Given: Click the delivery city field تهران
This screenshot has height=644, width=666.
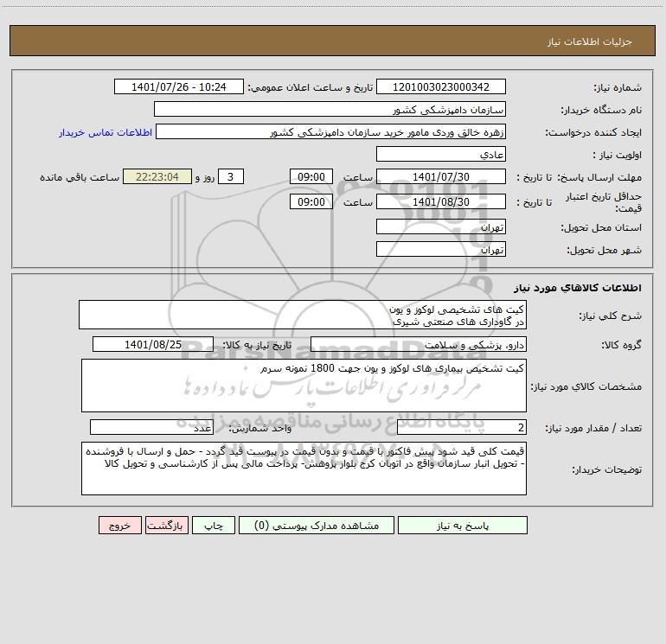Looking at the screenshot, I should [441, 249].
